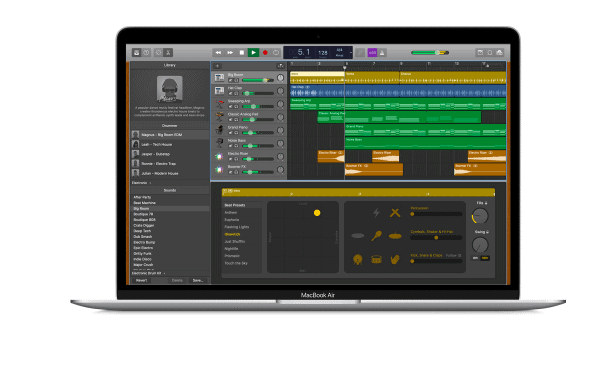This screenshot has height=369, width=611.
Task: Select the Euphoria beat preset
Action: (231, 220)
